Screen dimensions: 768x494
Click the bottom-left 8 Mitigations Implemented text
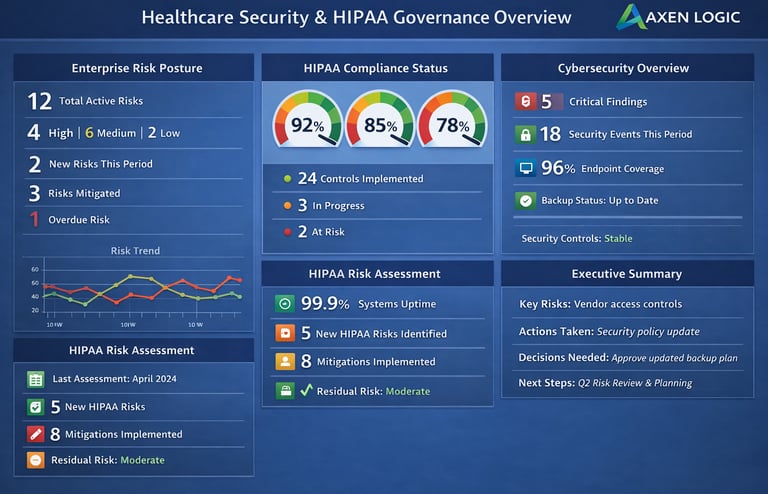point(116,434)
